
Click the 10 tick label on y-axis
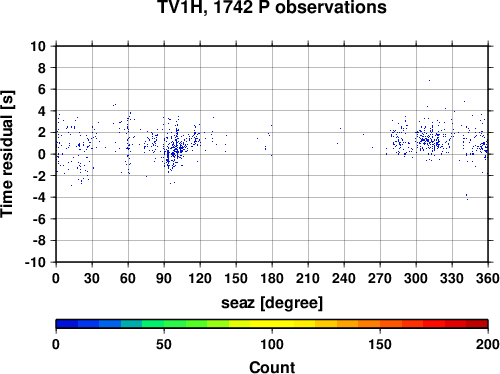coord(38,46)
